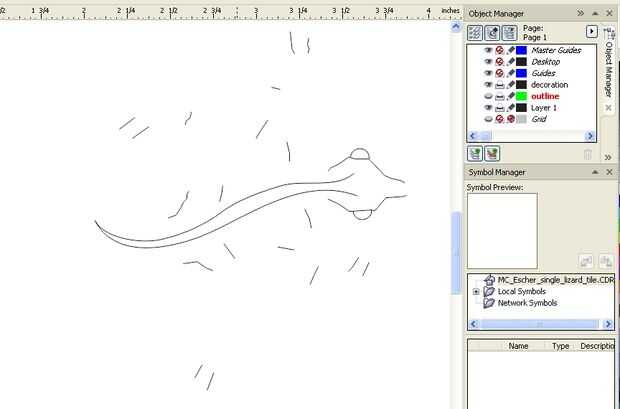Screen dimensions: 620x409
Task: Lock Guides layer via pencil icon
Action: click(510, 73)
